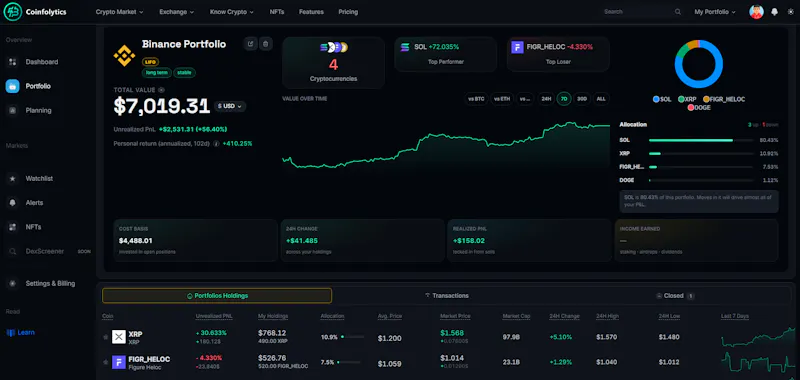Sort by the Unrealized PNL column header
Screen dimensions: 800x380
pos(214,316)
